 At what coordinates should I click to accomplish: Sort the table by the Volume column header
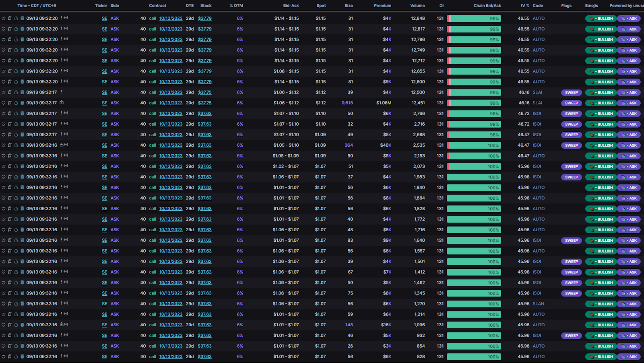[417, 6]
